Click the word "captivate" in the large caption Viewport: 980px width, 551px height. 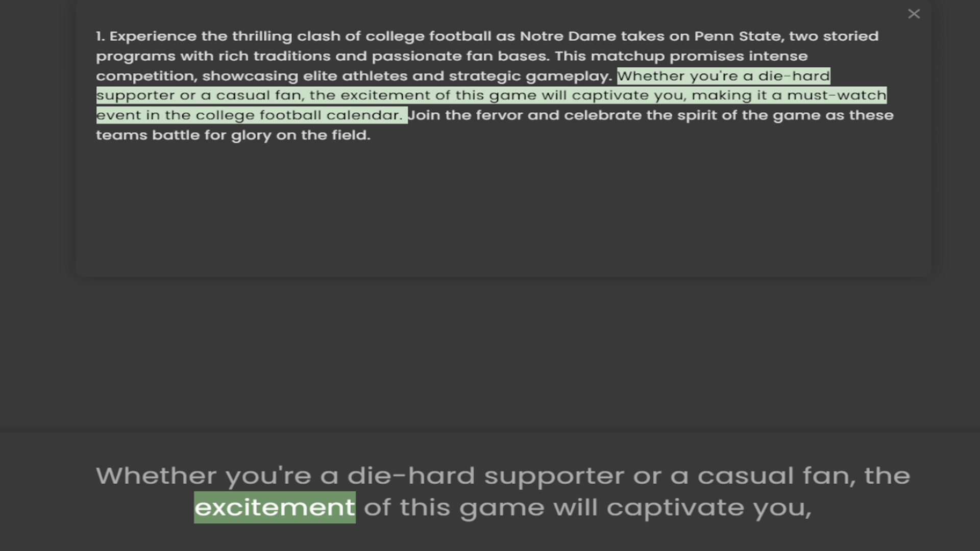[675, 508]
